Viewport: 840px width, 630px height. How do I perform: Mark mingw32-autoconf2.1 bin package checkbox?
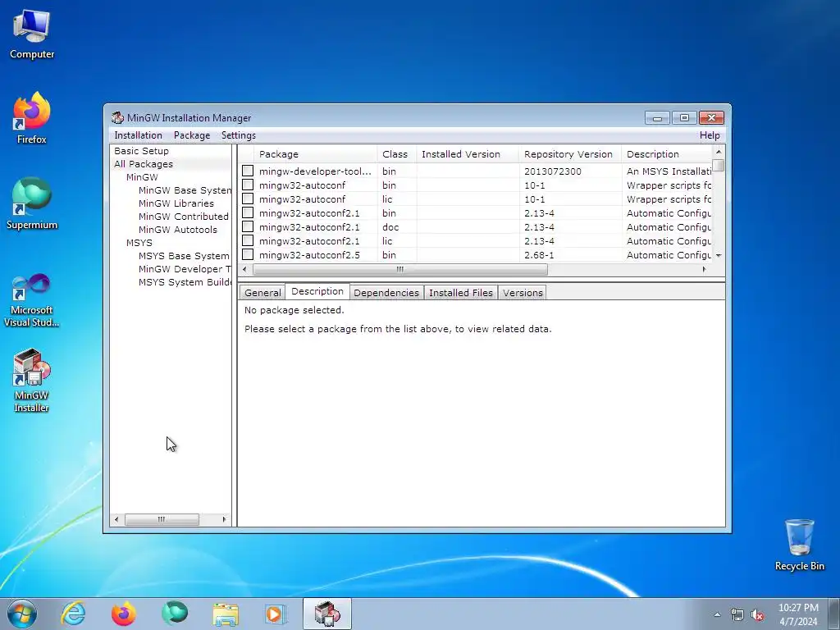(248, 212)
